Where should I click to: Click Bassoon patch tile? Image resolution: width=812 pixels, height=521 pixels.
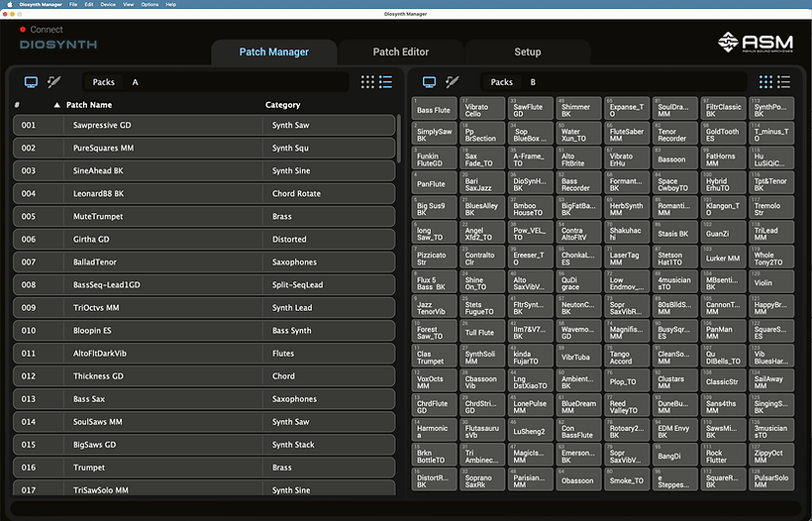click(675, 157)
